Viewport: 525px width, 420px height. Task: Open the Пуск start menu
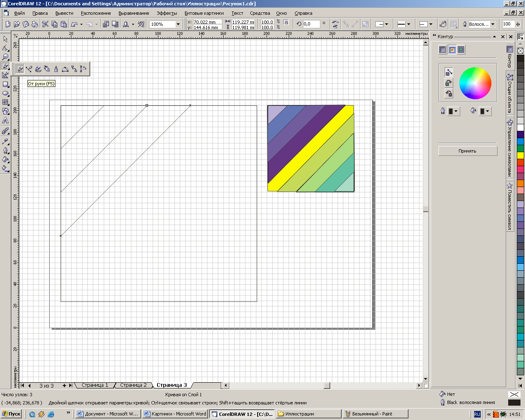point(11,414)
